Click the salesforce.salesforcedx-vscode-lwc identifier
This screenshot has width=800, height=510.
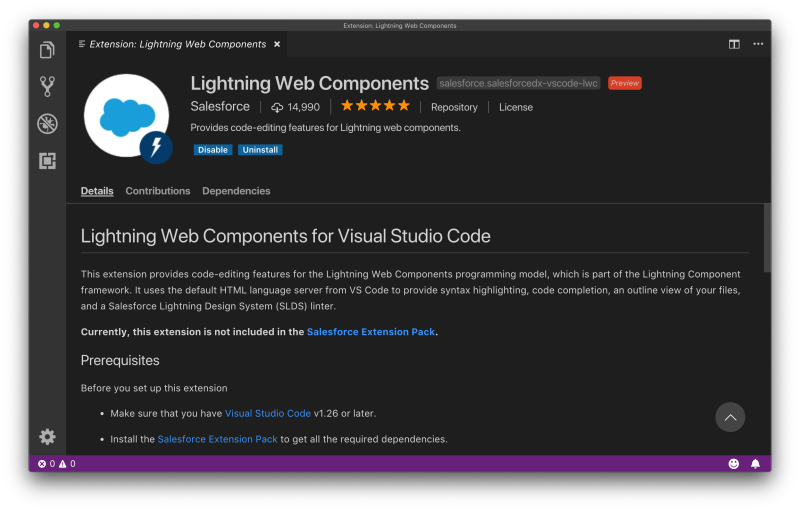pos(518,83)
